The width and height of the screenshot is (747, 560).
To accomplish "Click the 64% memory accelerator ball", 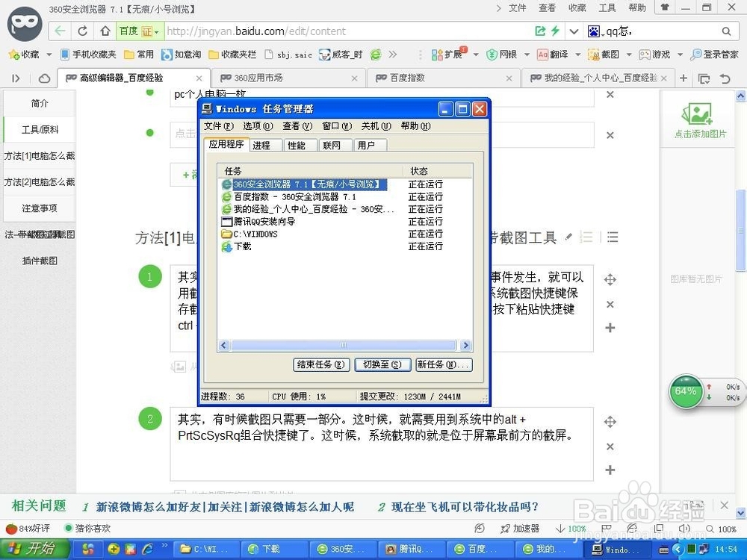I will point(686,391).
